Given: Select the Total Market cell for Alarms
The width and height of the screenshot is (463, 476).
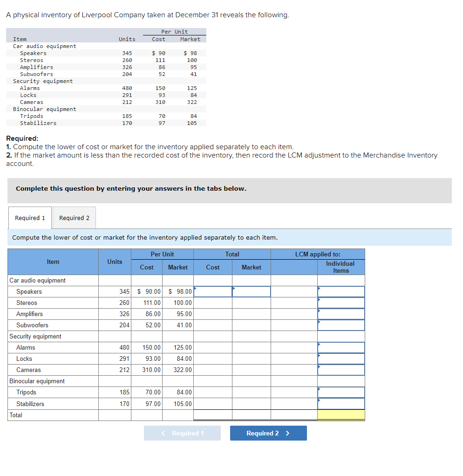Looking at the screenshot, I should [x=252, y=348].
